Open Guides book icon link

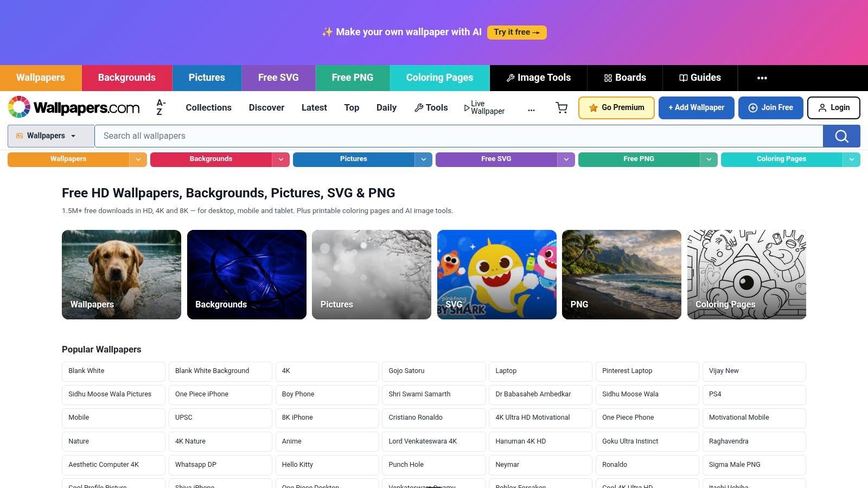pos(700,78)
